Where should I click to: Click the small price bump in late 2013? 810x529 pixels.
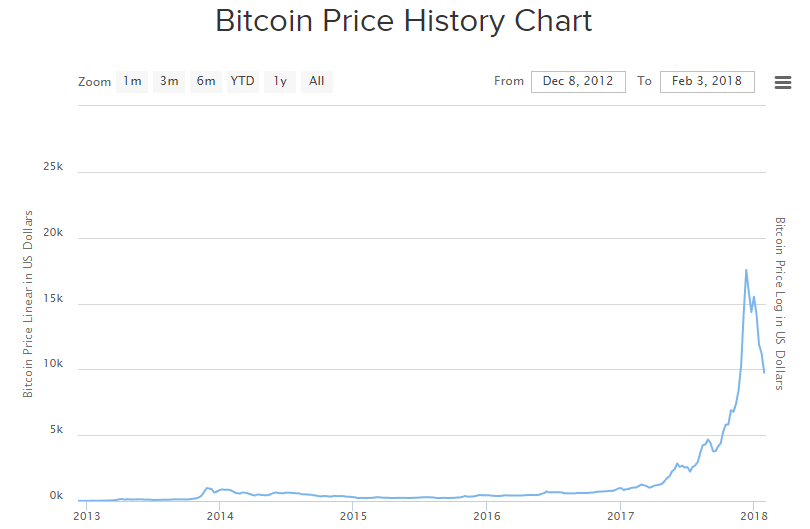coord(208,488)
